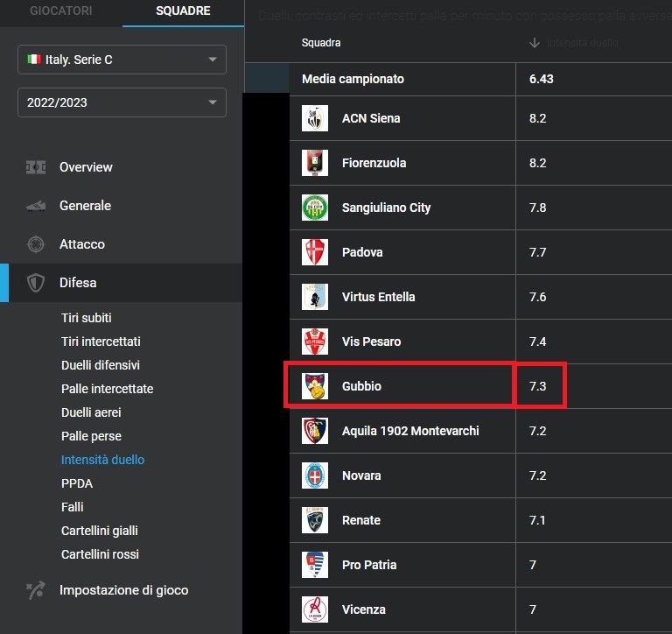This screenshot has width=672, height=634.
Task: Click the Generale boot icon
Action: [x=36, y=206]
